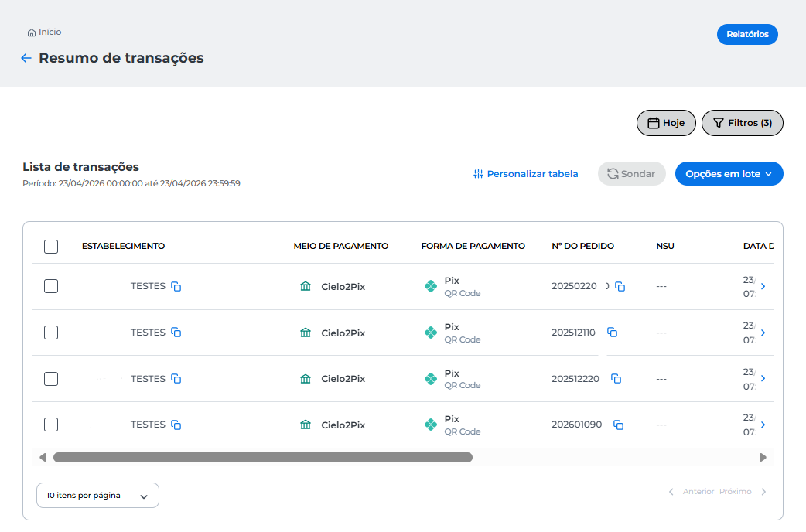Image resolution: width=806 pixels, height=532 pixels.
Task: Click the Pix logo in the 202601090 row
Action: (x=431, y=425)
